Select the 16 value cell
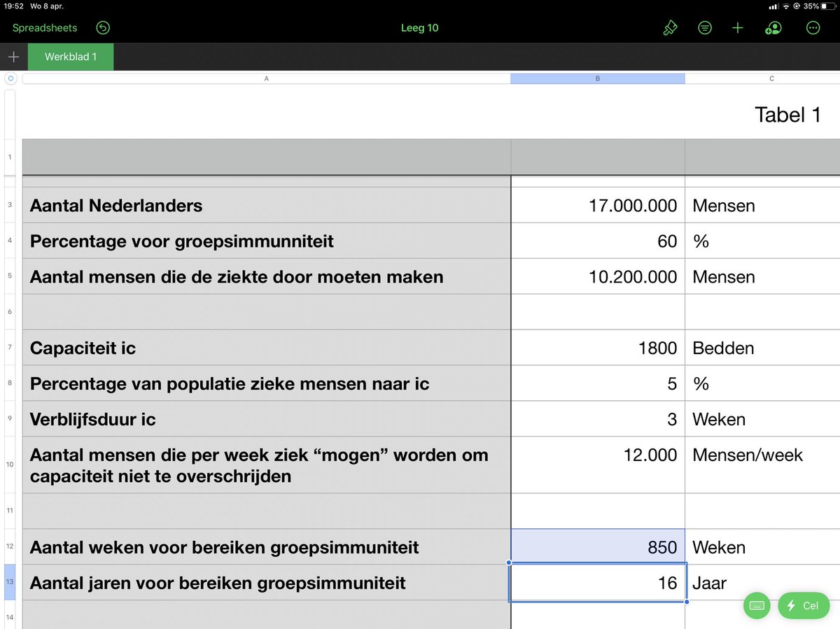 (598, 583)
